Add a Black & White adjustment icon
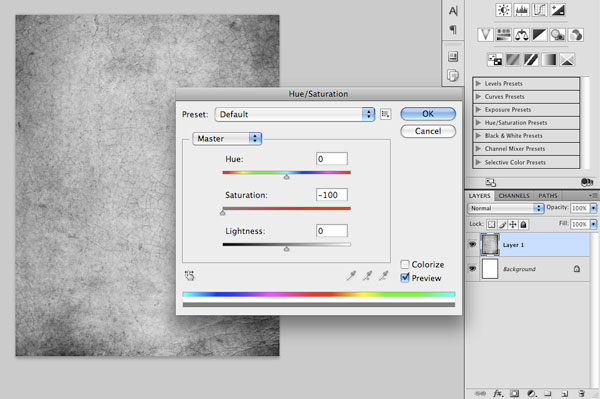 (540, 35)
